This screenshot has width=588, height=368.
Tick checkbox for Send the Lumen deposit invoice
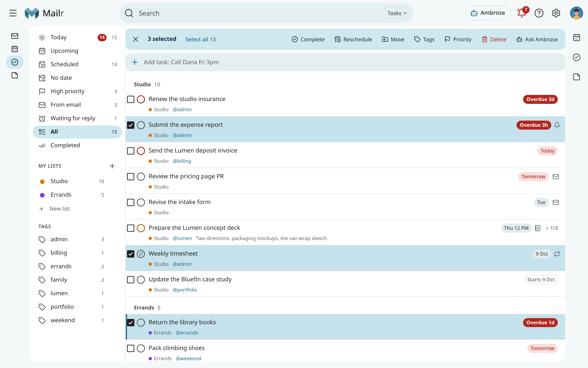click(x=131, y=151)
